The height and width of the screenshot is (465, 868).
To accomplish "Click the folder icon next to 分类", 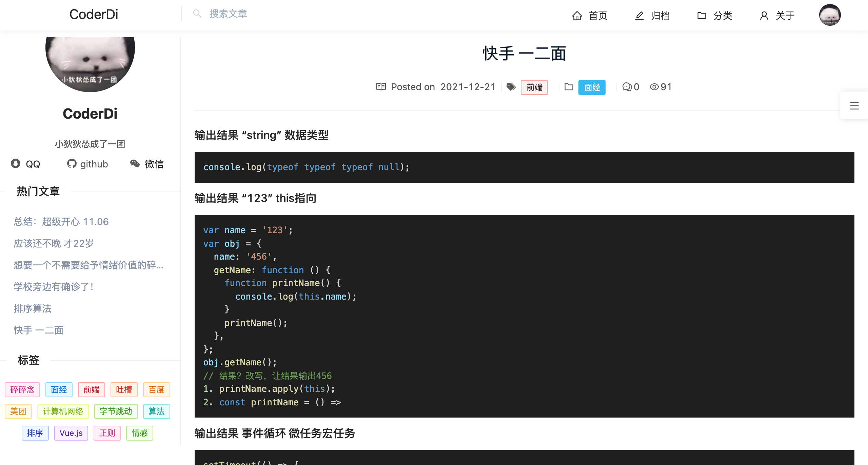I will click(x=702, y=16).
